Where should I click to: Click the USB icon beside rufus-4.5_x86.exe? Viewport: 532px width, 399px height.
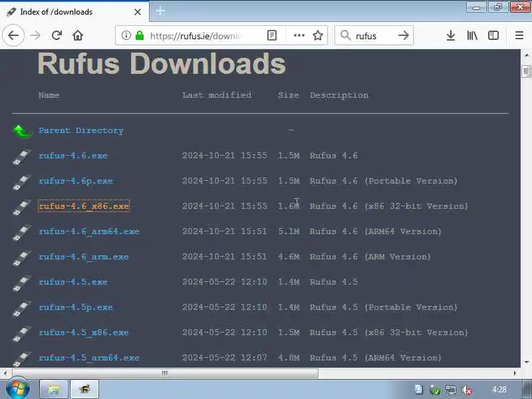point(22,334)
